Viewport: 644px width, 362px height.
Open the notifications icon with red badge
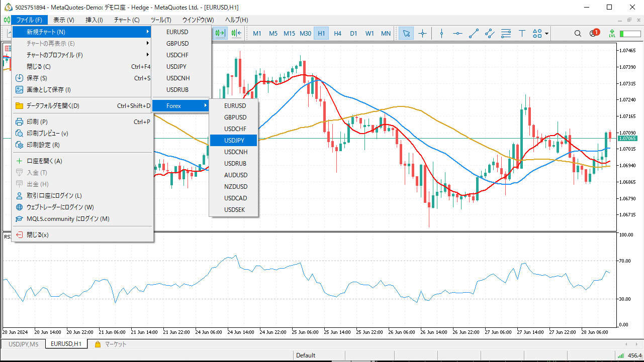[594, 33]
